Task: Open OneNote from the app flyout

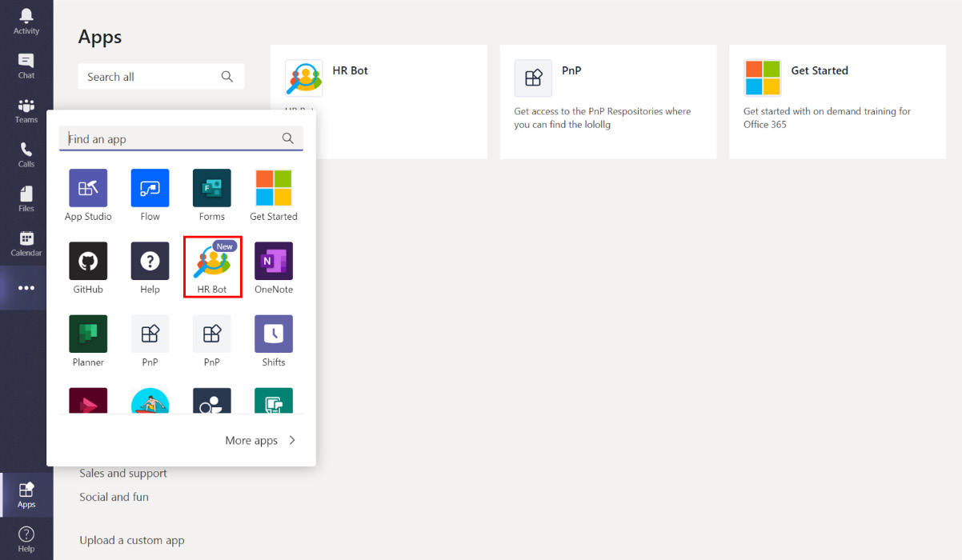Action: 274,268
